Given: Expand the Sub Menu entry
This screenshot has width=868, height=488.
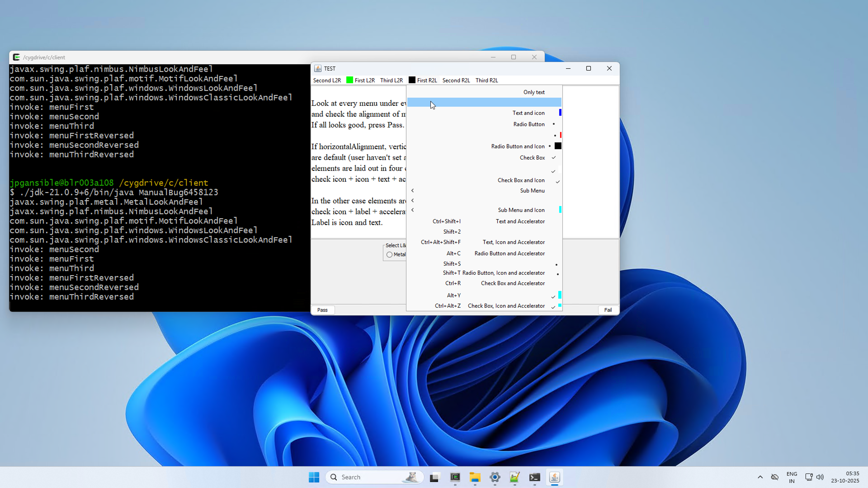Looking at the screenshot, I should click(532, 191).
